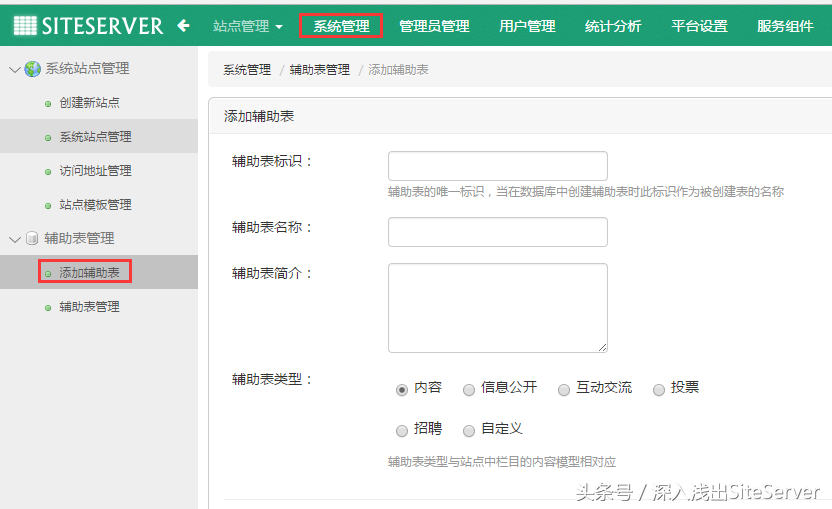This screenshot has width=832, height=509.
Task: Open 创建新站点 in the sidebar
Action: [89, 102]
